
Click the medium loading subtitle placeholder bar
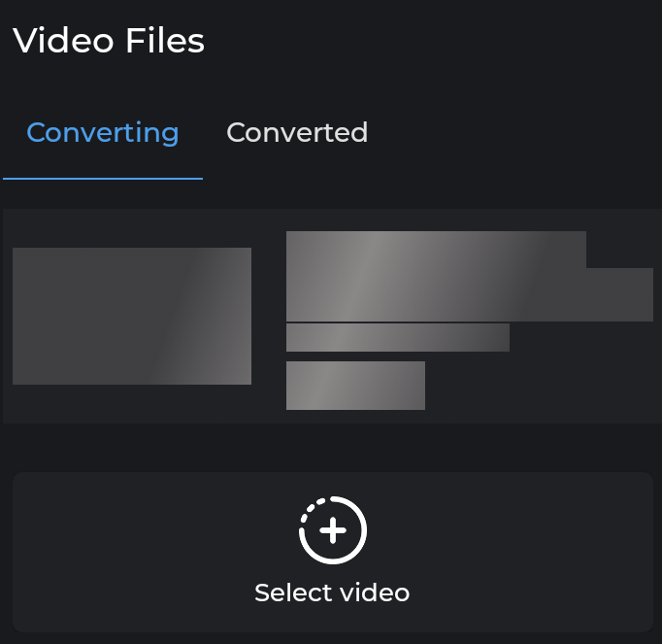pyautogui.click(x=398, y=338)
